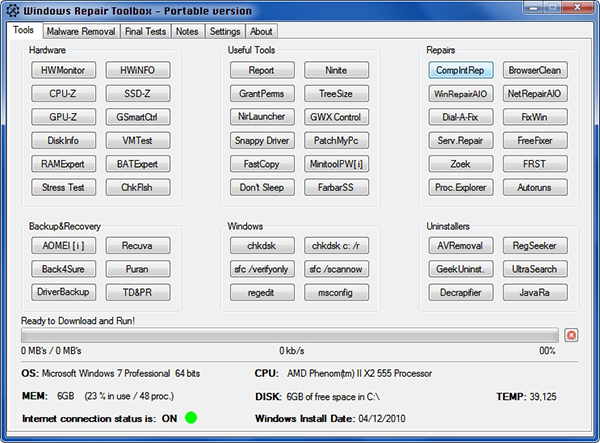Screen dimensions: 600x443
Task: Run chkdsk c: /r
Action: (x=336, y=246)
